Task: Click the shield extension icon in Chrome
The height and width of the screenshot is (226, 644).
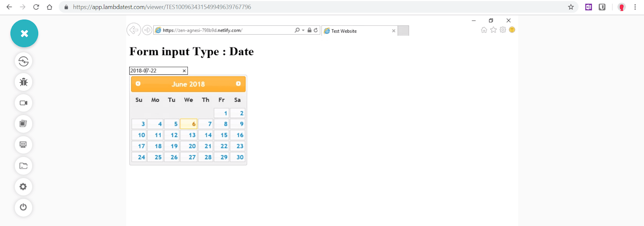Action: pyautogui.click(x=602, y=7)
